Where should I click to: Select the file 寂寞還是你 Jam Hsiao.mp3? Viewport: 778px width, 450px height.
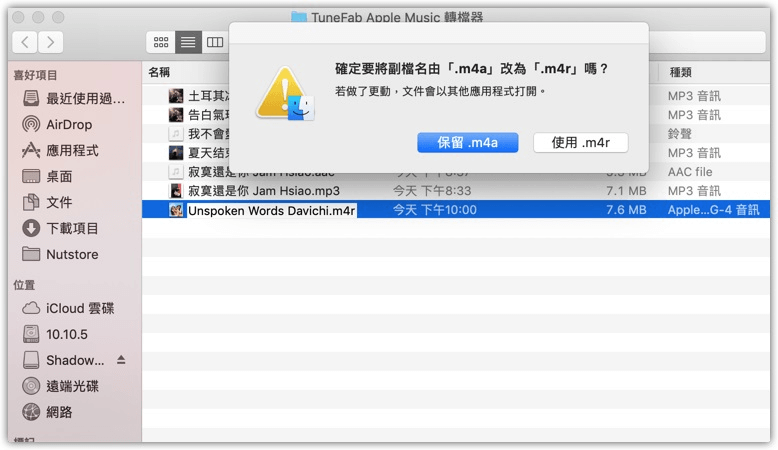pos(456,191)
